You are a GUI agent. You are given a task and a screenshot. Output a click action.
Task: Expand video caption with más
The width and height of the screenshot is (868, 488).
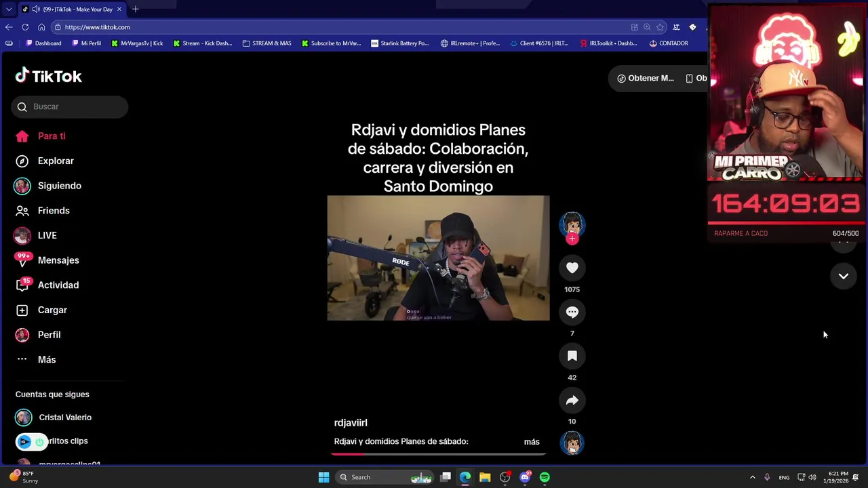(x=532, y=442)
